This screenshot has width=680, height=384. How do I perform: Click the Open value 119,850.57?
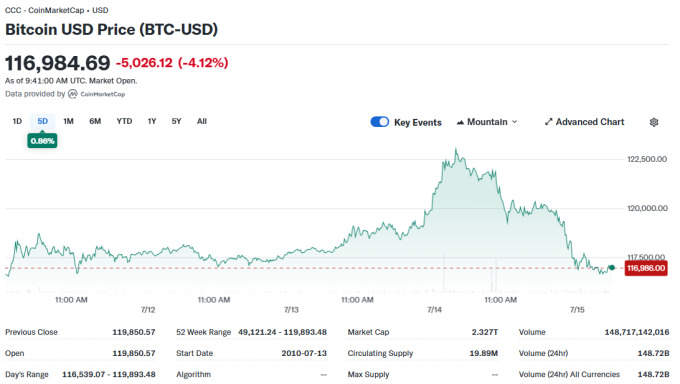point(134,353)
